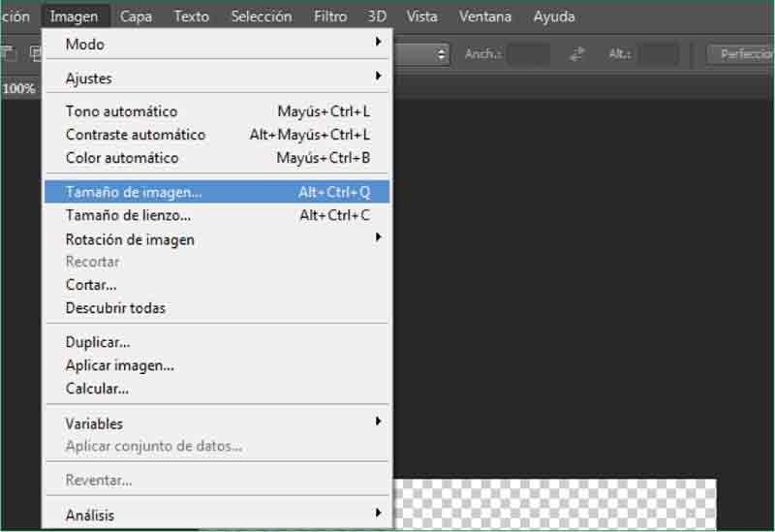The width and height of the screenshot is (775, 532).
Task: Expand the Análisis submenu
Action: 218,516
